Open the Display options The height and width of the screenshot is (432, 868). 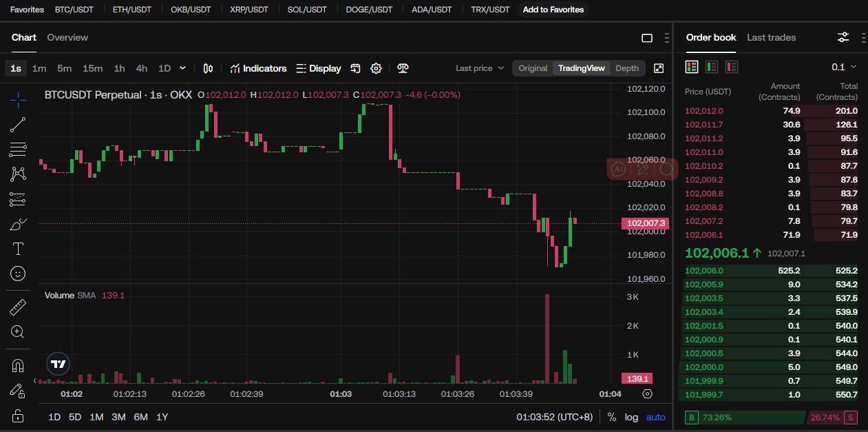(x=319, y=68)
